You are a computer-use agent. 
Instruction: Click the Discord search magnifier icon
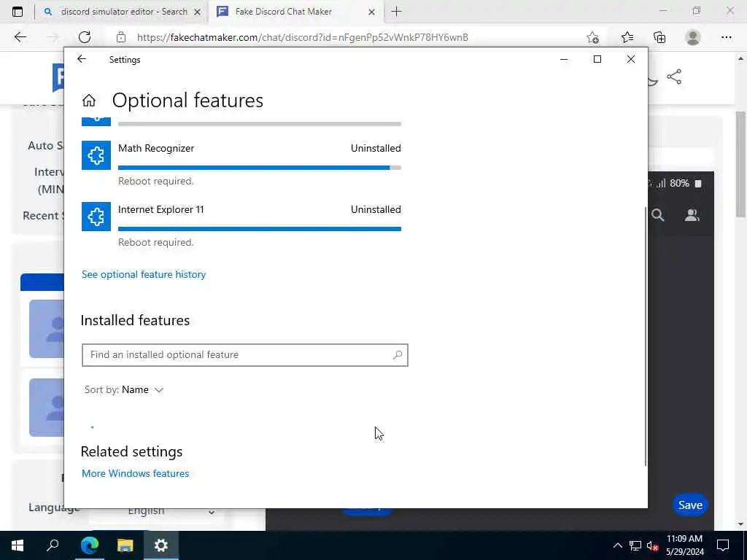click(x=658, y=215)
